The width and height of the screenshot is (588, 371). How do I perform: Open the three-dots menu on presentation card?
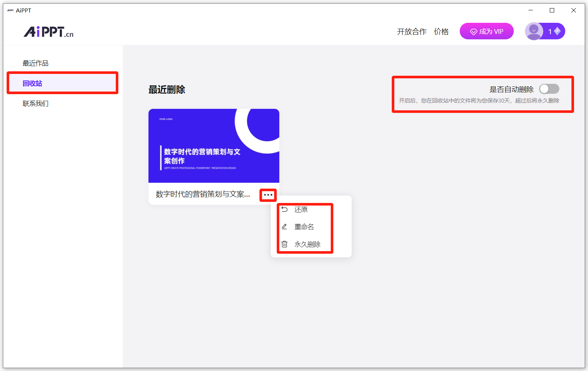tap(268, 195)
